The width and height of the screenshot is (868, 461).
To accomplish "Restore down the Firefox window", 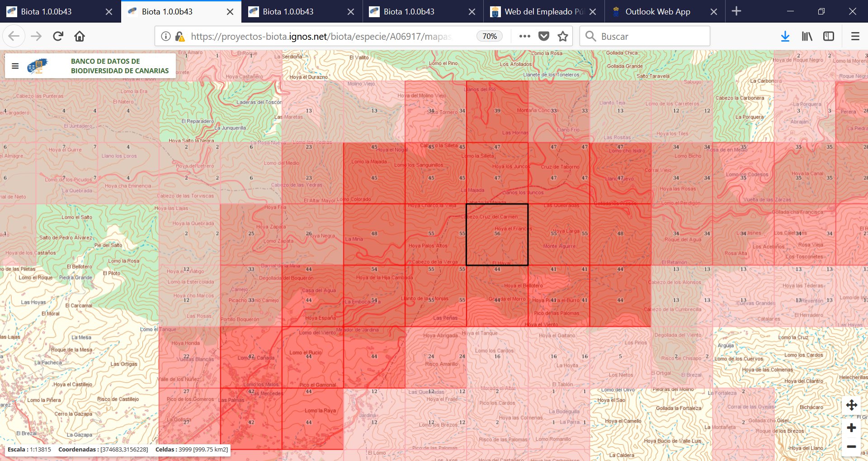I will point(821,11).
